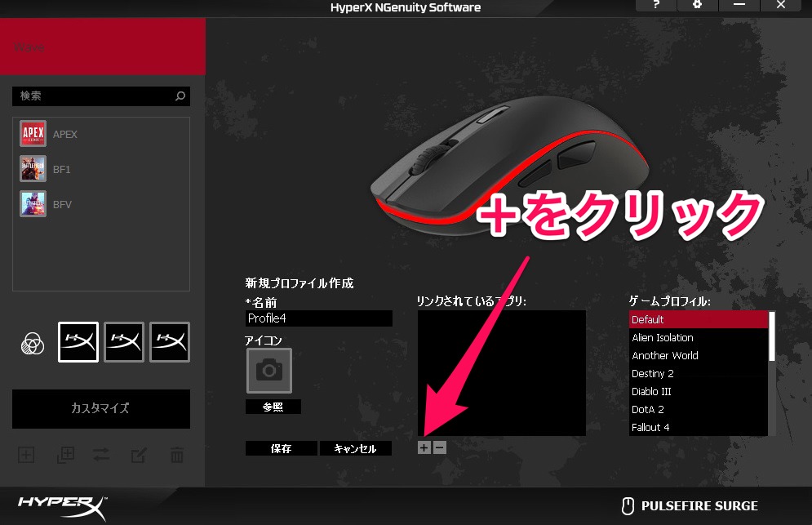Select the first onboard HyperX profile slot

(x=78, y=342)
